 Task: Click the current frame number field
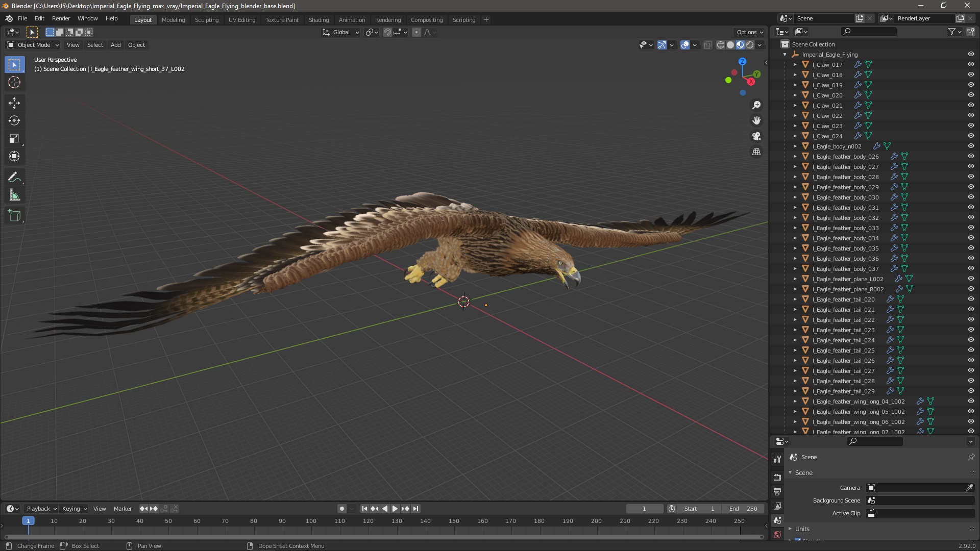pos(644,509)
